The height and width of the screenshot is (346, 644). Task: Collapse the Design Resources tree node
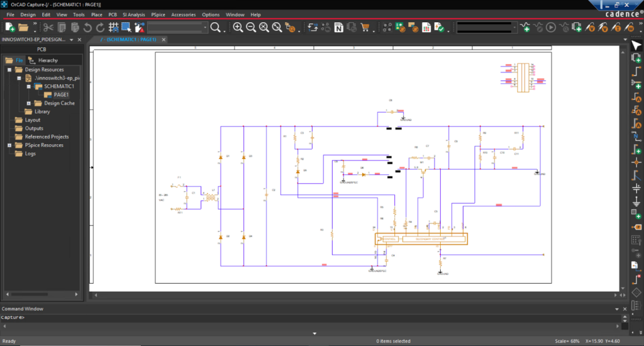pyautogui.click(x=9, y=70)
